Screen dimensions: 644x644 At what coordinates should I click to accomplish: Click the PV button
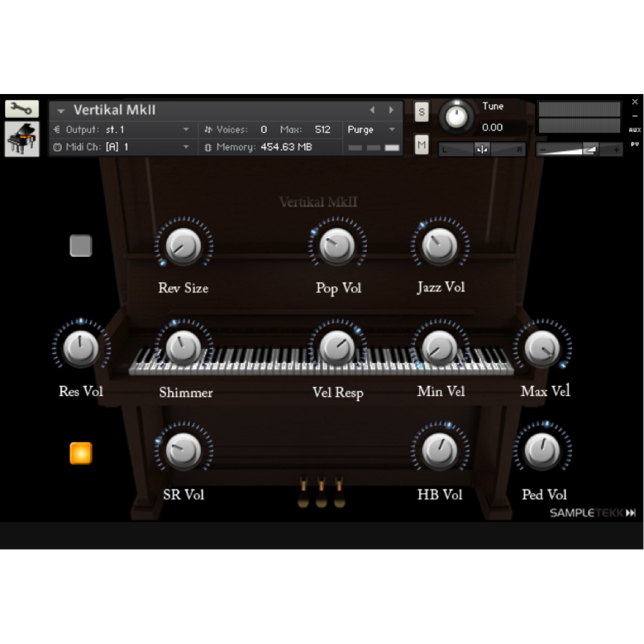click(634, 144)
